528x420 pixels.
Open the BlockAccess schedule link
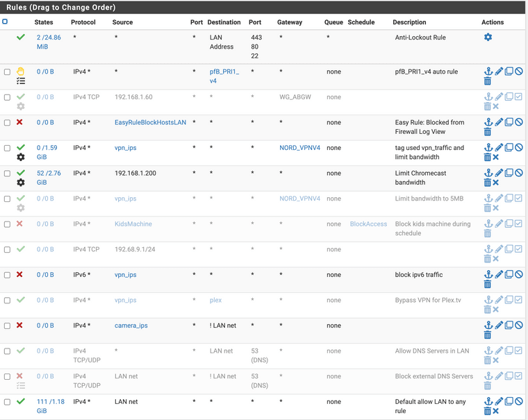pyautogui.click(x=368, y=224)
